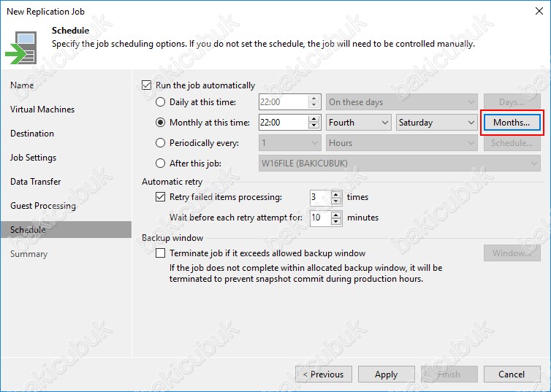Screen dimensions: 551x392
Task: Enable Terminate job if exceeds backup window
Action: point(160,253)
